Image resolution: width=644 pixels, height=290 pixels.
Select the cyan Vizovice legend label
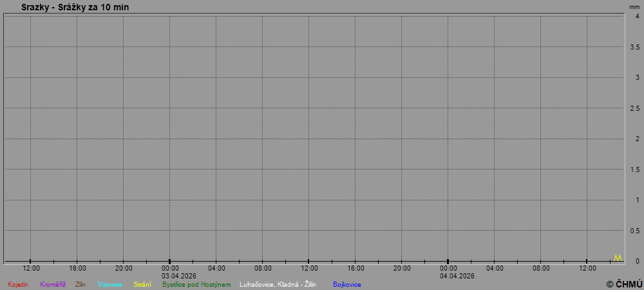point(109,284)
